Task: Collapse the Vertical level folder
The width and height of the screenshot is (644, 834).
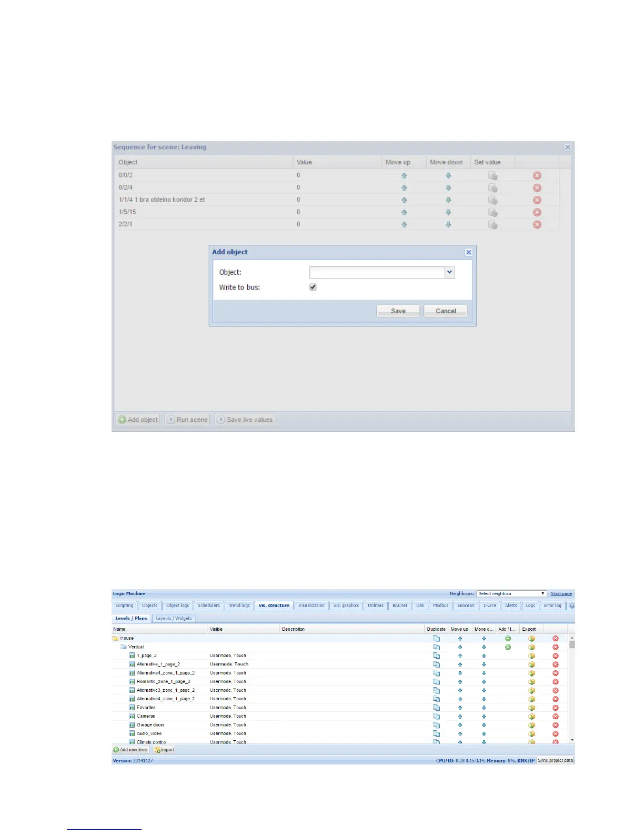Action: pos(124,647)
